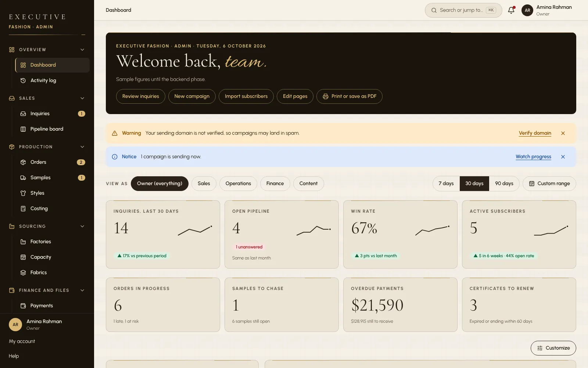Viewport: 588px width, 368px height.
Task: Switch view to Content
Action: (308, 184)
